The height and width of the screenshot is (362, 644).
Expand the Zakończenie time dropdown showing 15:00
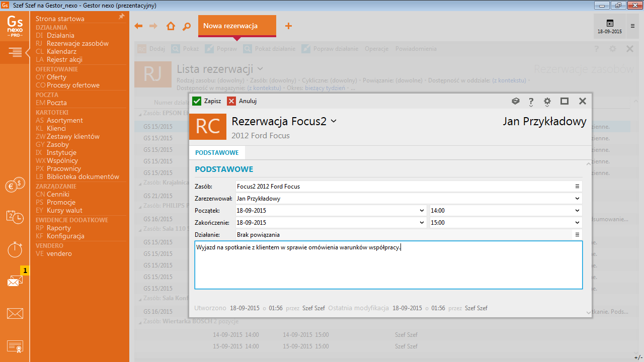coord(577,223)
